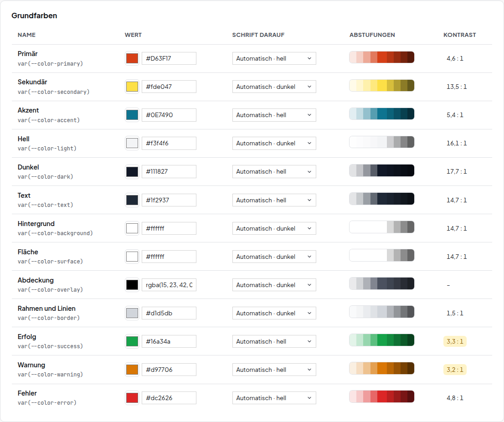Open the Sekundär font color dropdown
This screenshot has width=504, height=422.
pyautogui.click(x=274, y=87)
